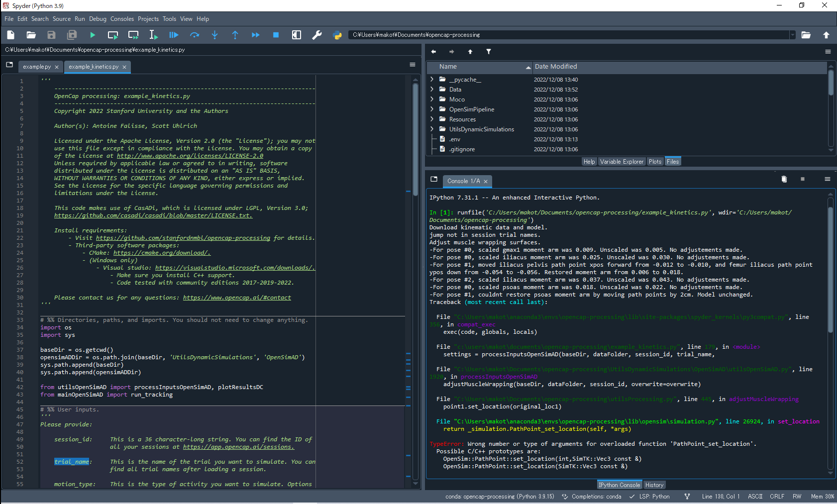Close the example_kinetics.py tab

click(124, 67)
